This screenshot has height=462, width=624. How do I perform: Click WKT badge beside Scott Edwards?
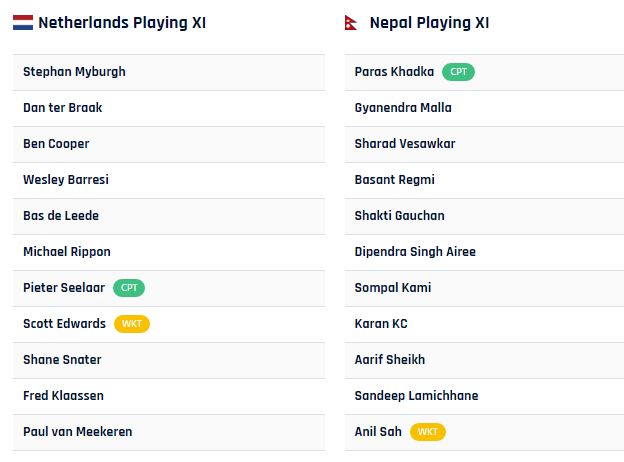click(132, 324)
